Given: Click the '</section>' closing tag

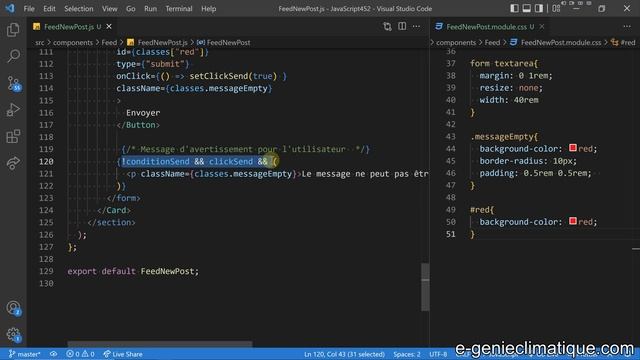Looking at the screenshot, I should (x=111, y=222).
